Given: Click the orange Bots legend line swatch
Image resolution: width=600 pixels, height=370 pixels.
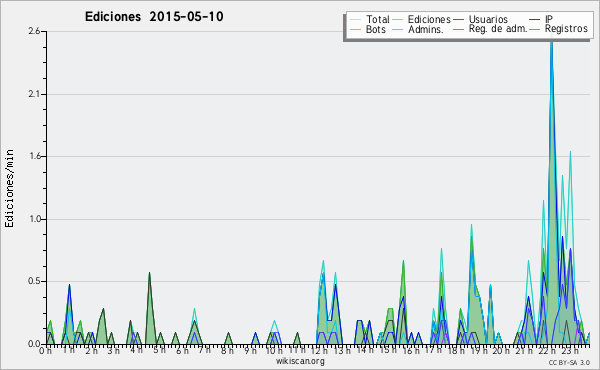Looking at the screenshot, I should pyautogui.click(x=355, y=29).
